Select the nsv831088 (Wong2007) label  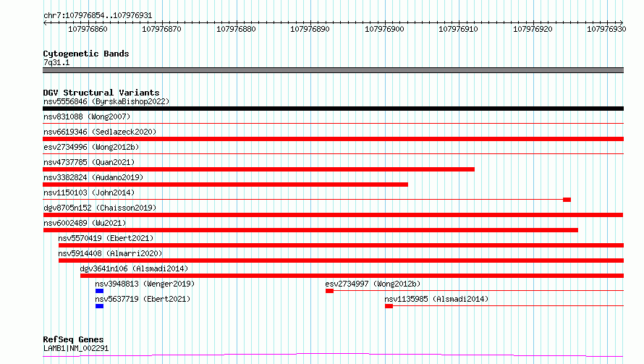tap(87, 117)
